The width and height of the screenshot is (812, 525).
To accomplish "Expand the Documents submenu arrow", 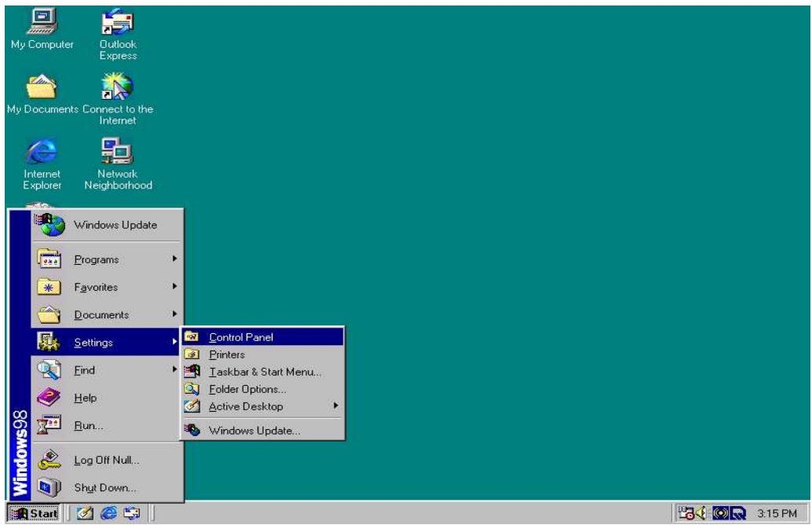I will coord(174,314).
